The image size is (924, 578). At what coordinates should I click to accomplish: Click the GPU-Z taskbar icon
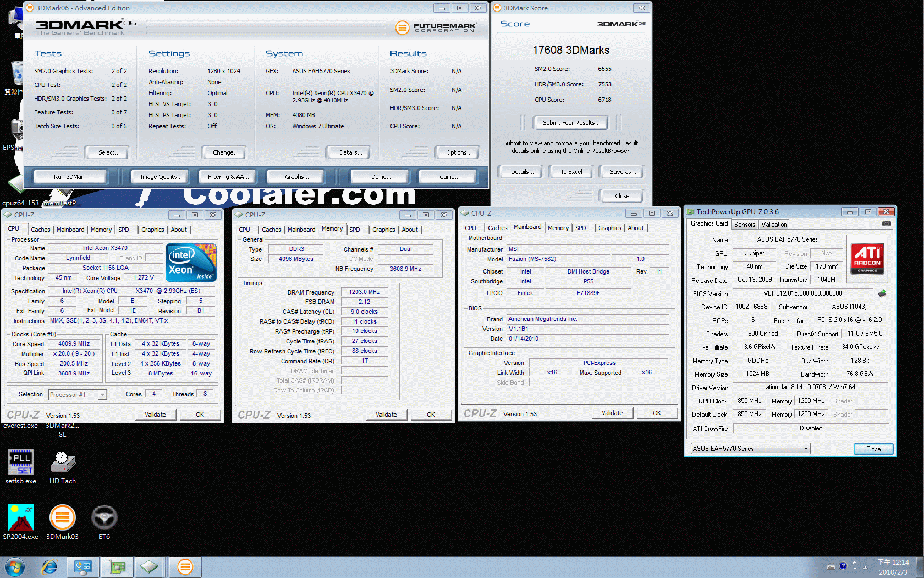tap(117, 566)
